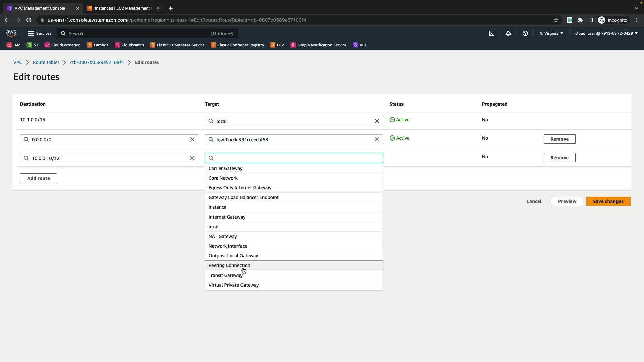
Task: Open AWS CloudShell icon in top bar
Action: click(x=491, y=33)
